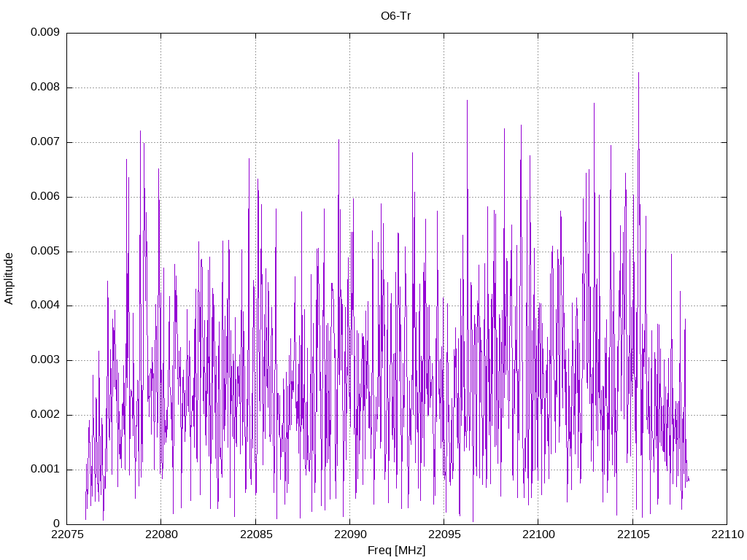Image resolution: width=747 pixels, height=560 pixels.
Task: Click x-axis tick label 22085
Action: tap(255, 534)
